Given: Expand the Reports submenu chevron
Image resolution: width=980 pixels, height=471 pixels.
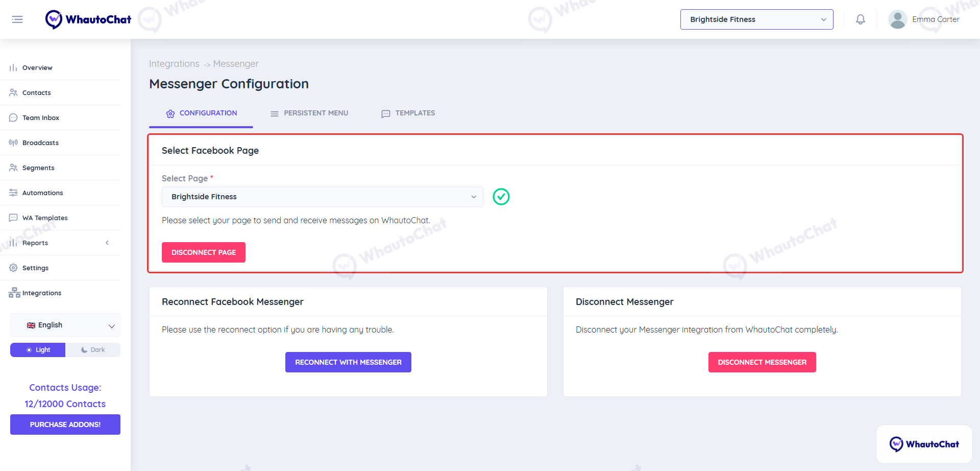Looking at the screenshot, I should [107, 243].
